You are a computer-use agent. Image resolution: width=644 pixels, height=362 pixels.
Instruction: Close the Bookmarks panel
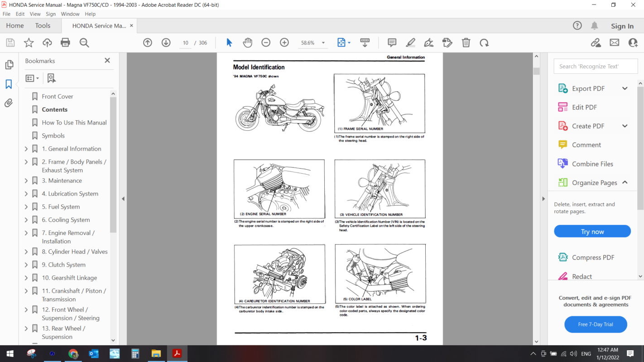click(x=107, y=61)
